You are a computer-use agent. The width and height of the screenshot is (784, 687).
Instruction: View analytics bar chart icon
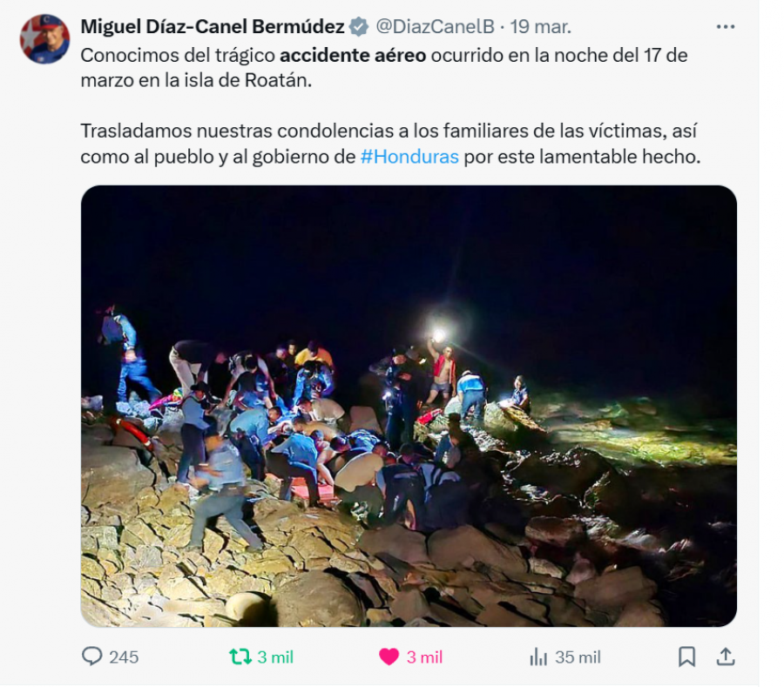pos(538,657)
